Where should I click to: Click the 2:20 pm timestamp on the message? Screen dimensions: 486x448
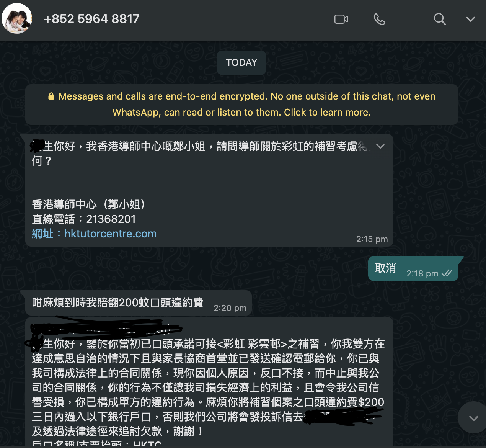click(x=230, y=308)
